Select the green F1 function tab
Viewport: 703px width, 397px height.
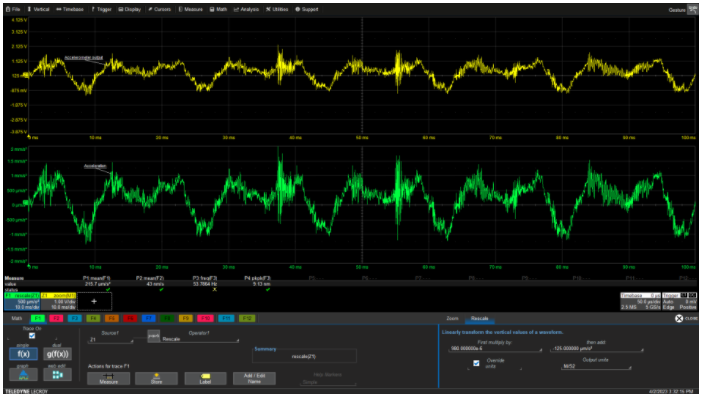point(38,318)
